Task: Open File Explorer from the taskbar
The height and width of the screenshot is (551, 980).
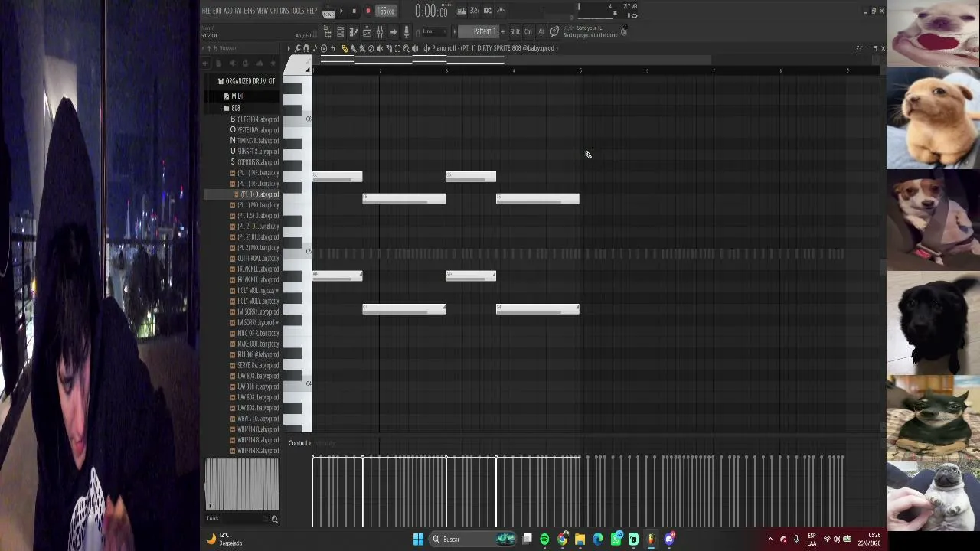Action: tap(580, 540)
